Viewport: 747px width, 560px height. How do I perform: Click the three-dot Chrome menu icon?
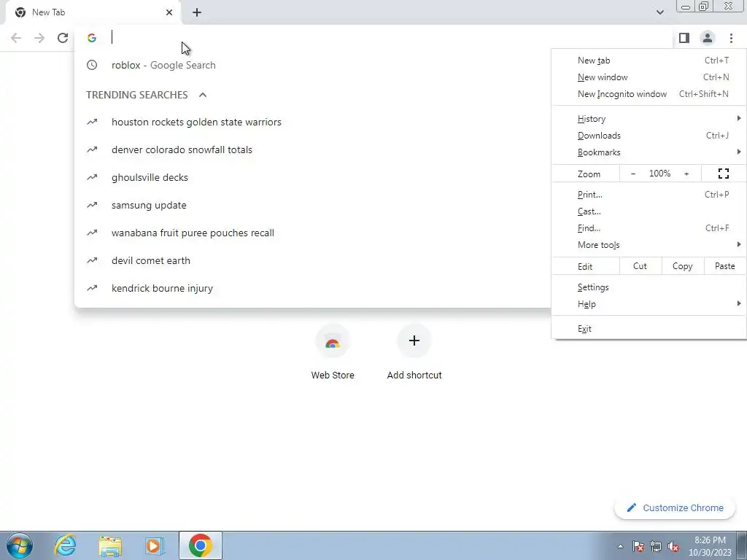click(x=731, y=38)
